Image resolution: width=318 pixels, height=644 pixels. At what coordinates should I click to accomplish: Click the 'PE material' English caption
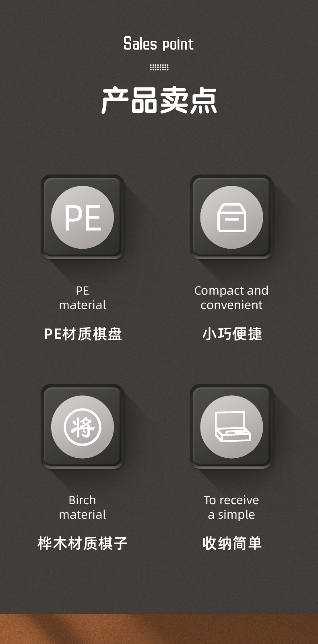coord(83,298)
